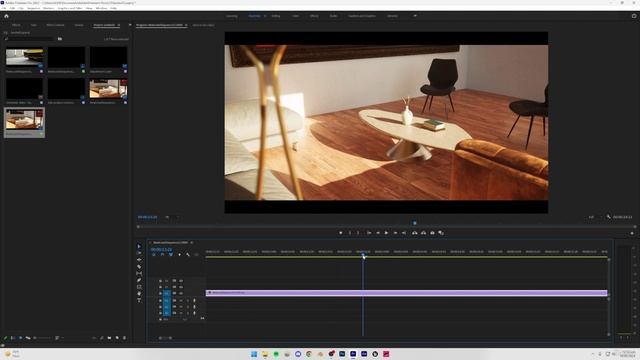Open the Assembly workspace menu
The image size is (640, 360).
tap(265, 16)
